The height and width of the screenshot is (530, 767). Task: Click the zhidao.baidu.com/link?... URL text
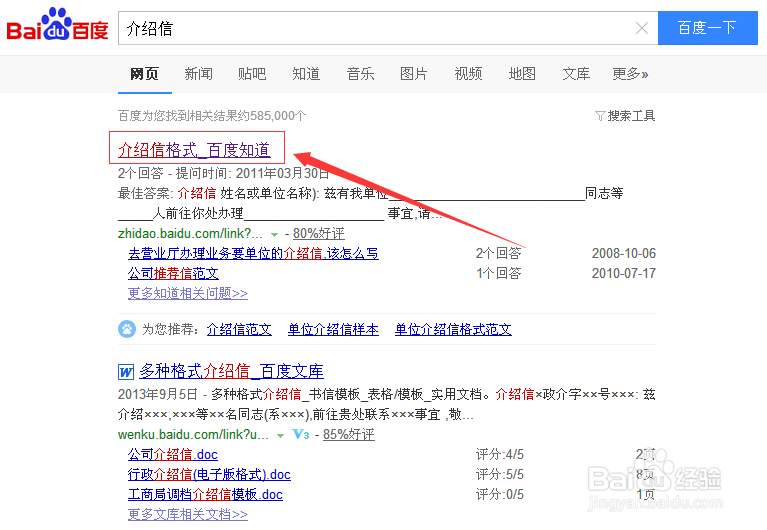tap(190, 233)
